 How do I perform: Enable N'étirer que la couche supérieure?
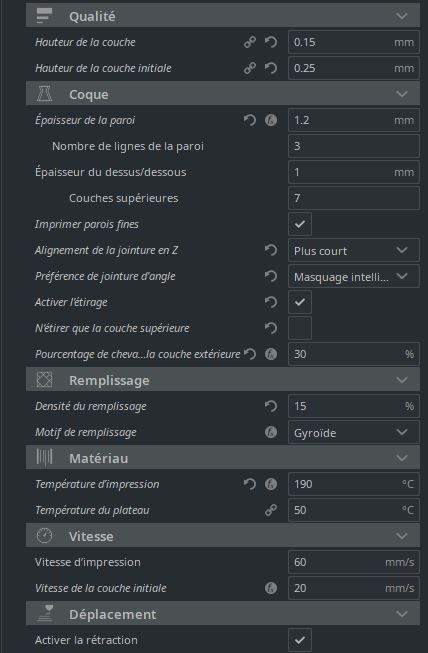click(x=300, y=328)
